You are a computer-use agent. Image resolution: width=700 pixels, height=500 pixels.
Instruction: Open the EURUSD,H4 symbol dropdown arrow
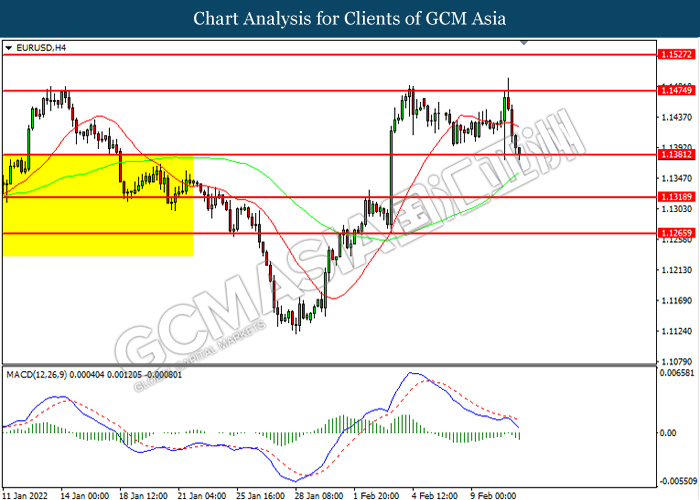pos(8,48)
